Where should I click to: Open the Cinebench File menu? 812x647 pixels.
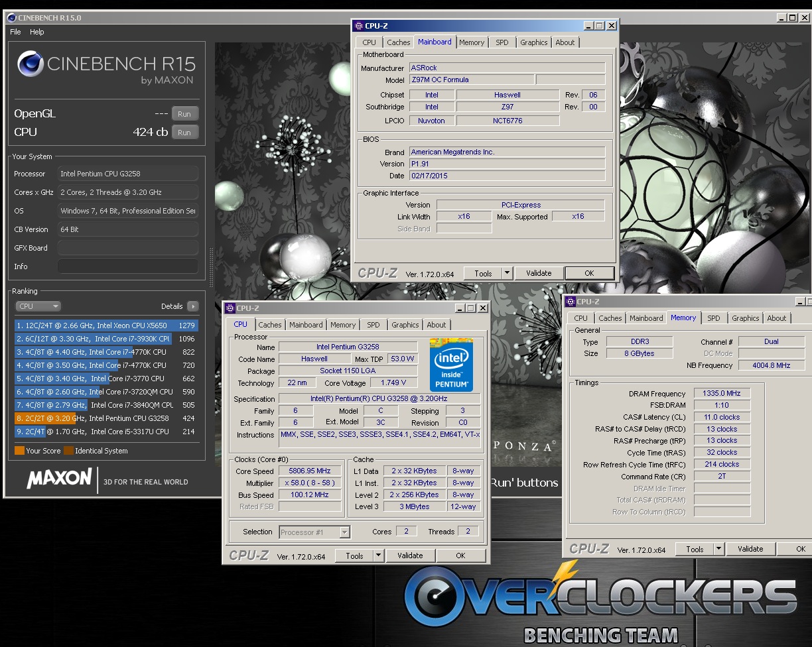[x=15, y=32]
